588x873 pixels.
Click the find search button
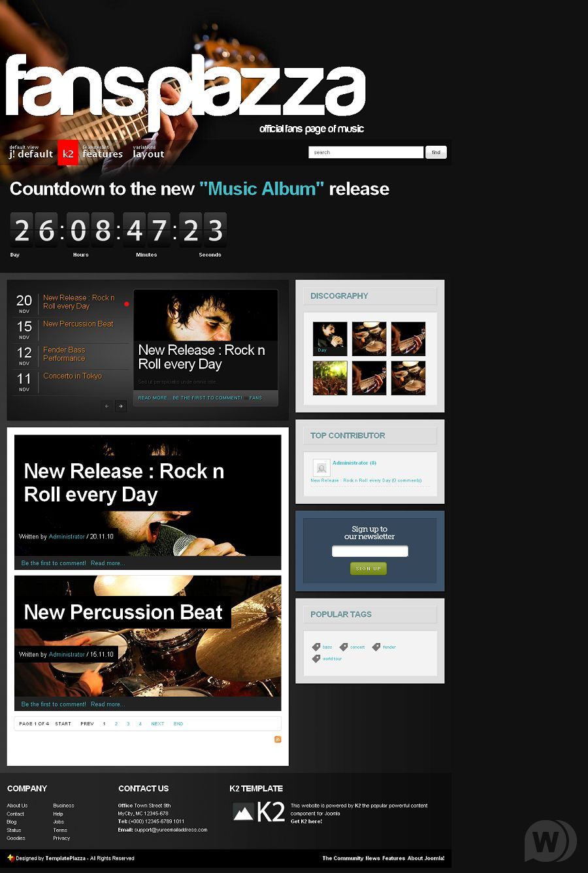tap(436, 152)
